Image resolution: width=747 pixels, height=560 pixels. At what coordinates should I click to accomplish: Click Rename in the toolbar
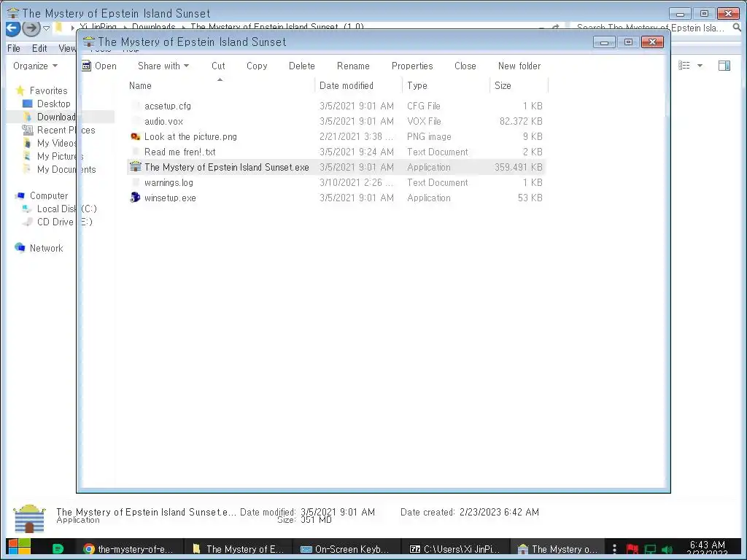pos(353,66)
